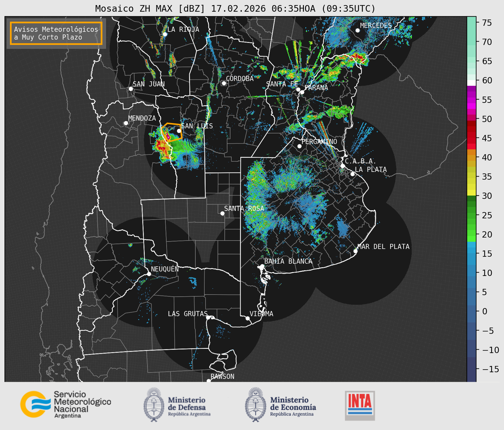Image resolution: width=504 pixels, height=430 pixels.
Task: Click the San Luis city marker dot
Action: [179, 131]
